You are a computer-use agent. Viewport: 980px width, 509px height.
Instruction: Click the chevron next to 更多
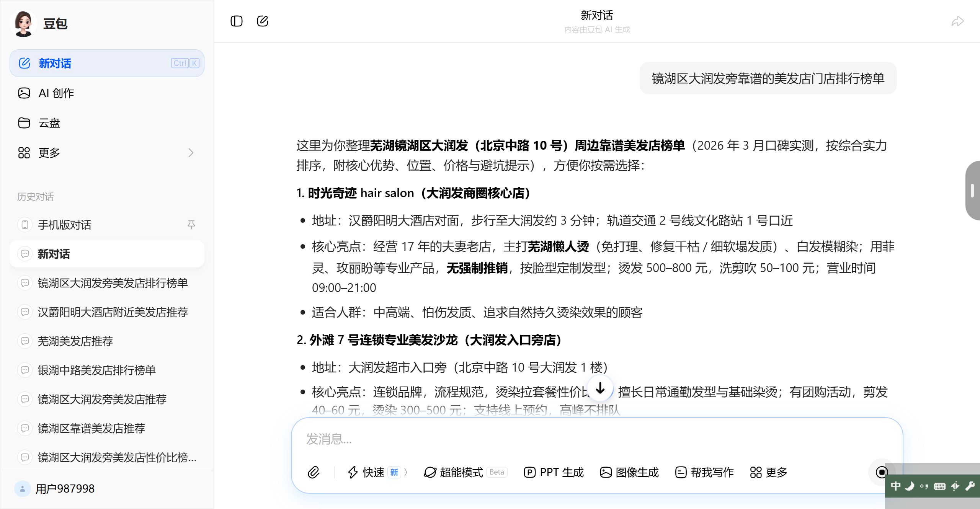click(x=191, y=153)
